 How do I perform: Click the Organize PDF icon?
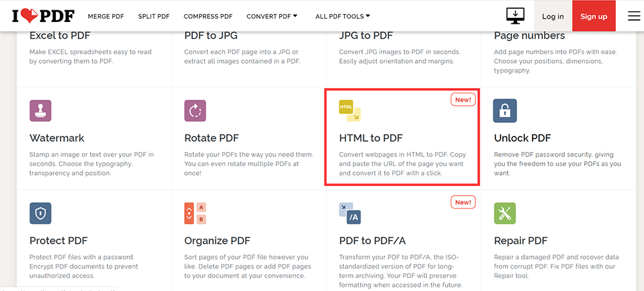click(194, 213)
